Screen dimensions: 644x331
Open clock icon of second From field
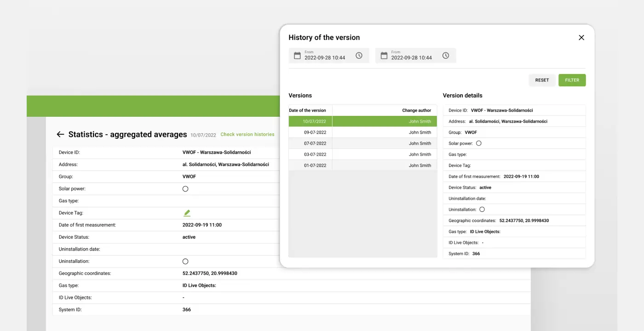446,56
